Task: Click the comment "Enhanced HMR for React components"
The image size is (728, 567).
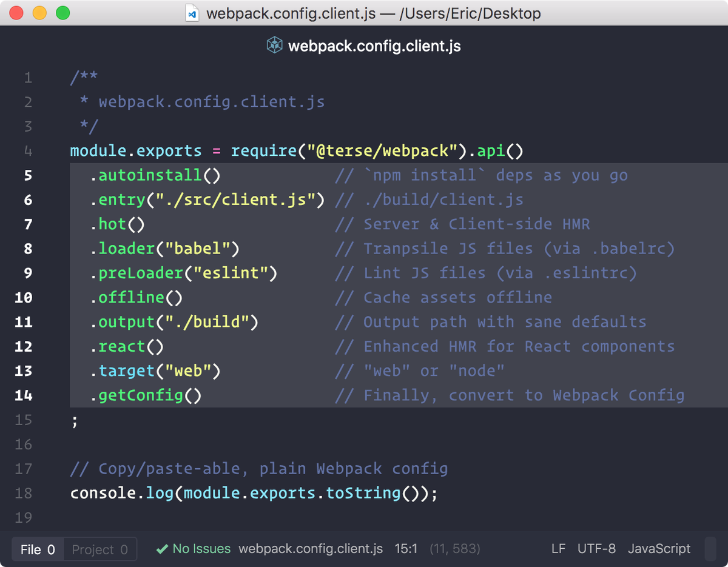Action: point(505,346)
